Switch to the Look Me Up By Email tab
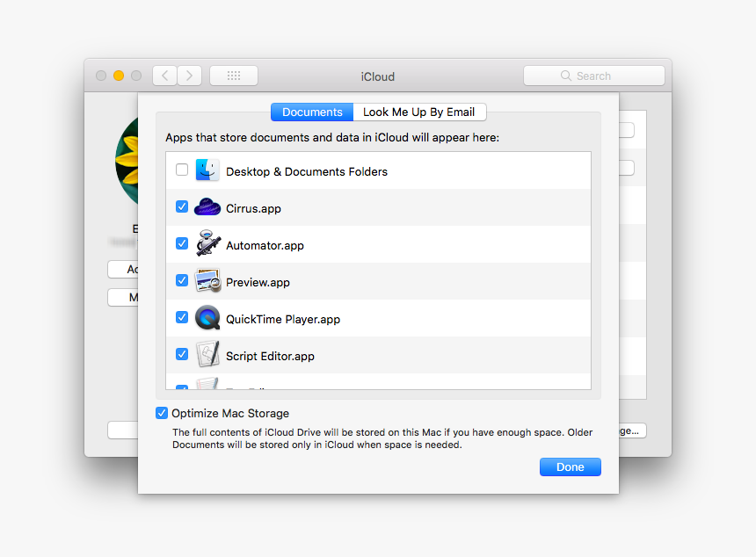 (419, 112)
